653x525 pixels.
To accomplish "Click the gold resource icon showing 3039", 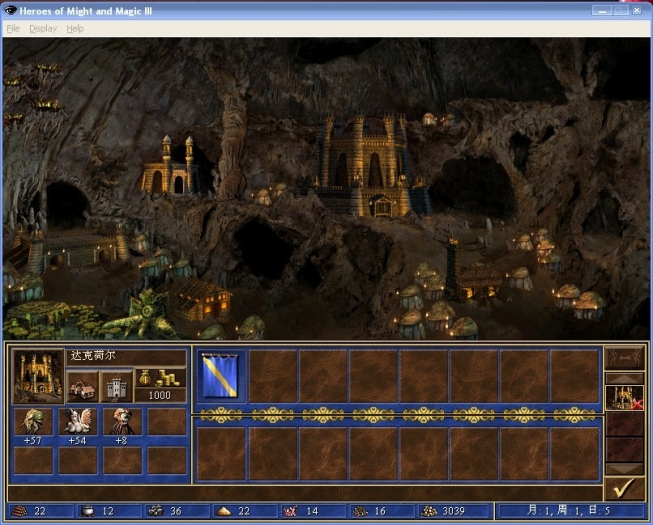I will point(429,511).
